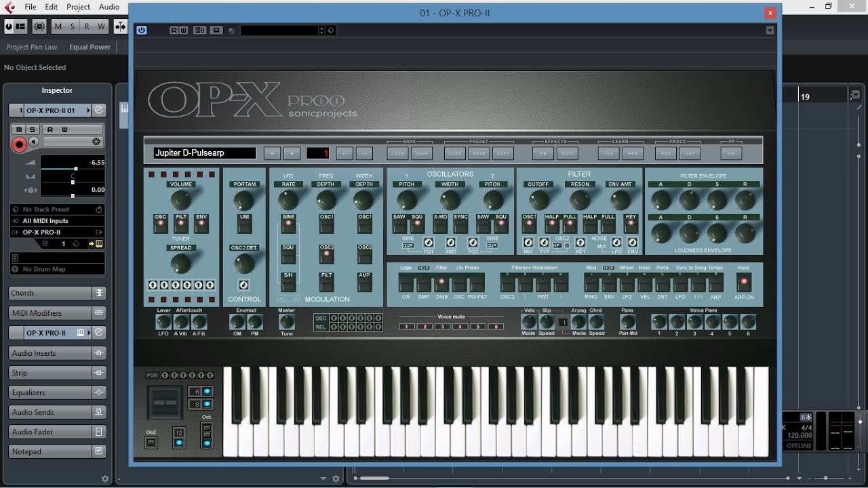Viewport: 868px width, 488px height.
Task: Click the FQ1 small knob under oscillators
Action: click(429, 243)
